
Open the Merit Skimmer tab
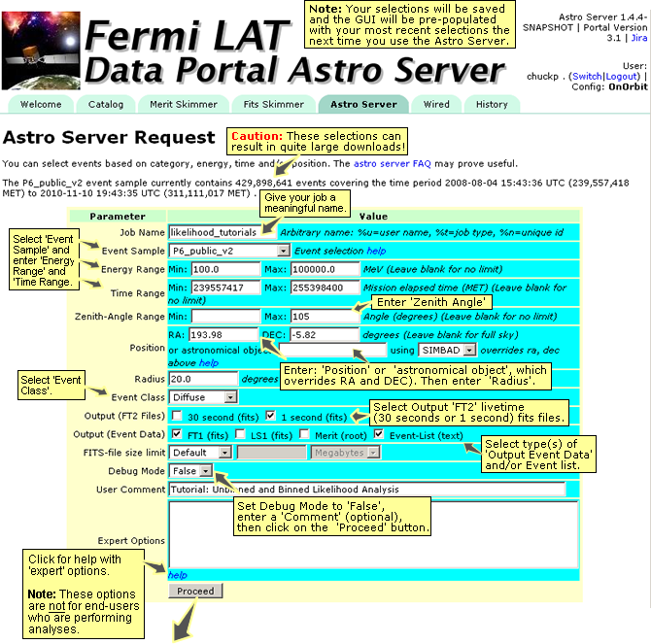tap(184, 104)
